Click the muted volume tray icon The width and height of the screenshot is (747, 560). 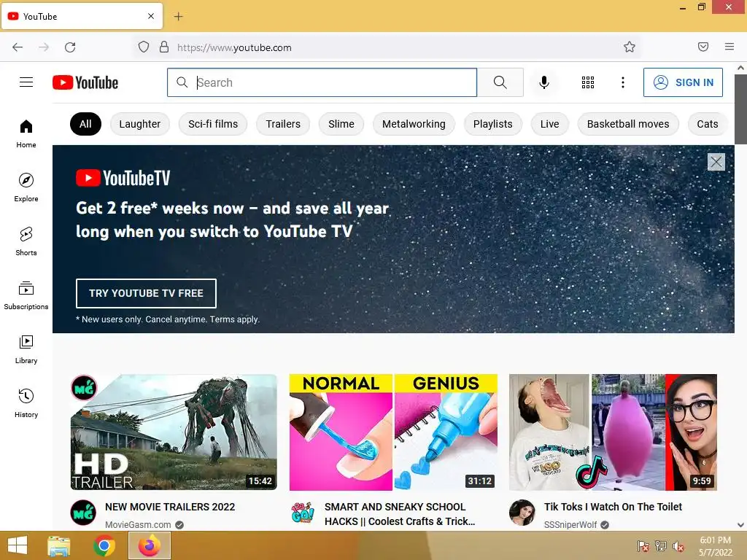[678, 546]
